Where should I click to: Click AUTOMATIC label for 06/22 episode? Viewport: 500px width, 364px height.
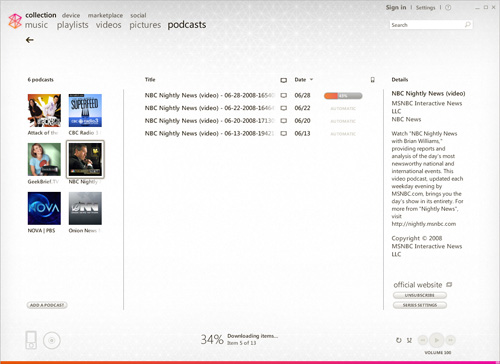343,109
